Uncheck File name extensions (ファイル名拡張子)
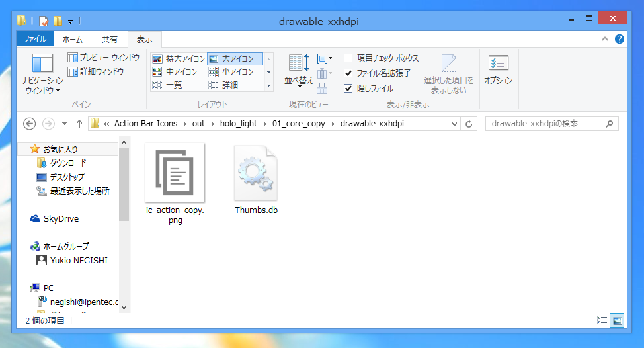Image resolution: width=644 pixels, height=348 pixels. tap(378, 73)
